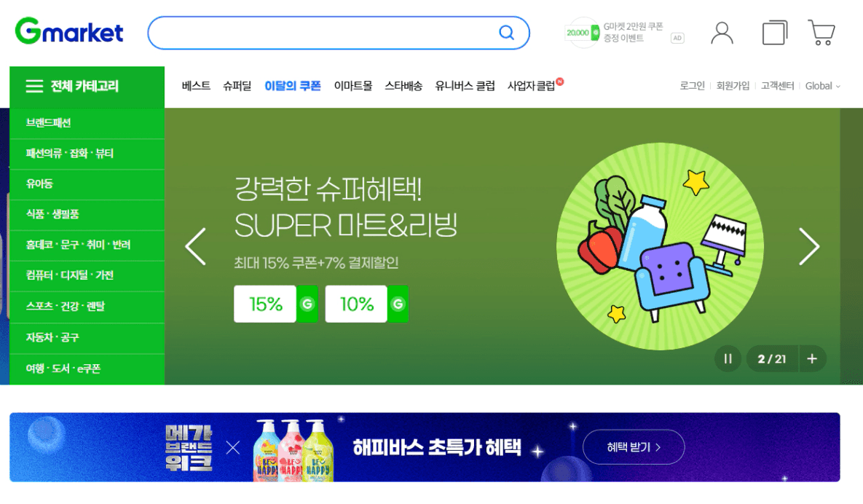Click the 2 / 21 slide counter

coord(772,359)
